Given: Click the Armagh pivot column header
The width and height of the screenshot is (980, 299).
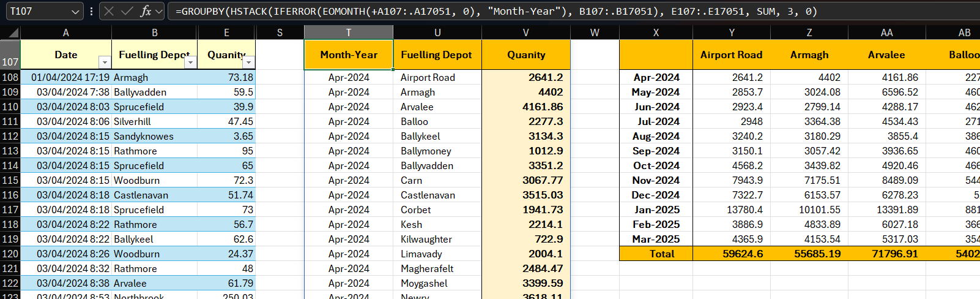Looking at the screenshot, I should tap(809, 55).
